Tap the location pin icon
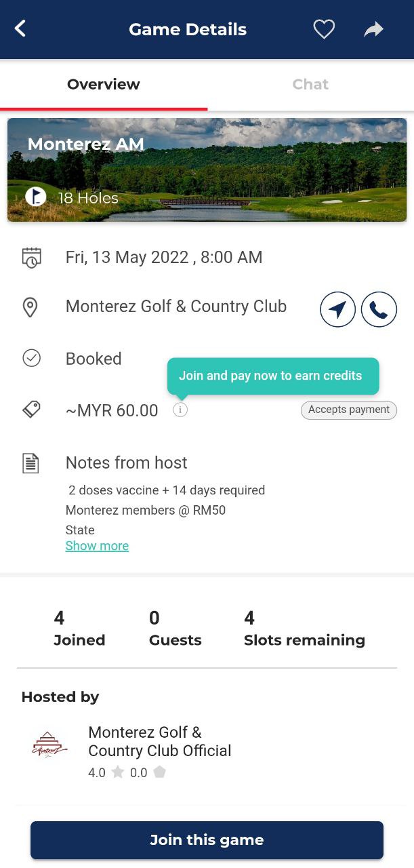Viewport: 414px width, 868px height. 30,307
